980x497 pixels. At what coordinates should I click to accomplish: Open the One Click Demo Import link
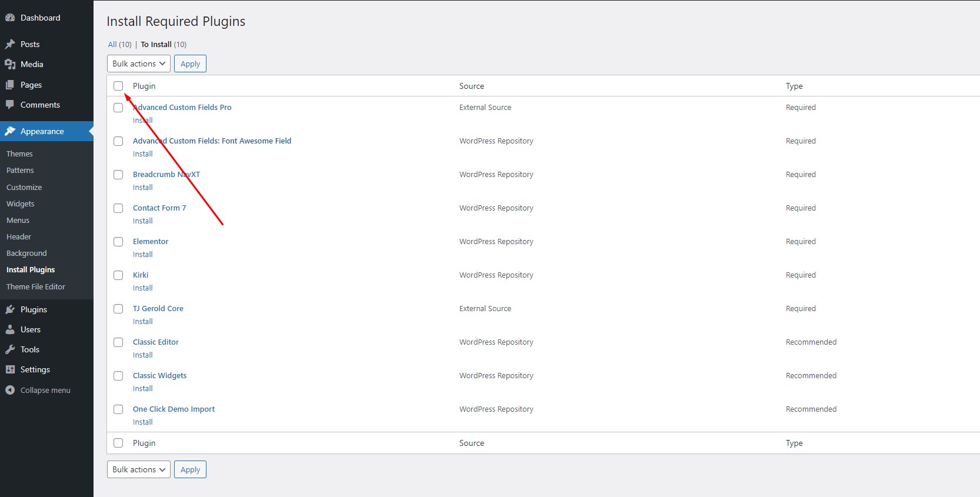click(x=174, y=409)
